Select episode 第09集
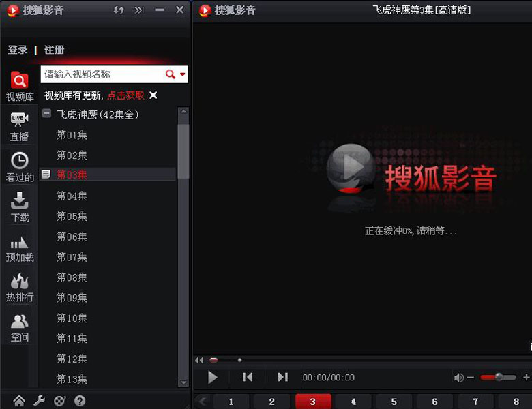 [x=72, y=298]
